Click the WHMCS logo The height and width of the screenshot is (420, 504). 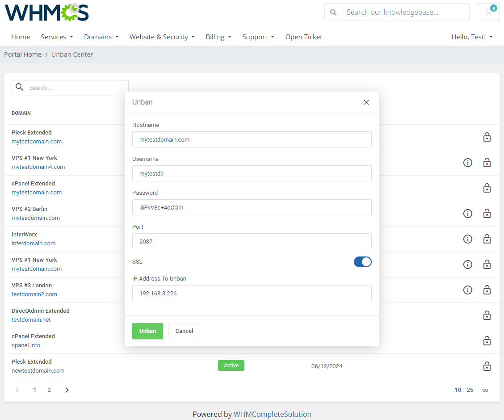pos(46,13)
